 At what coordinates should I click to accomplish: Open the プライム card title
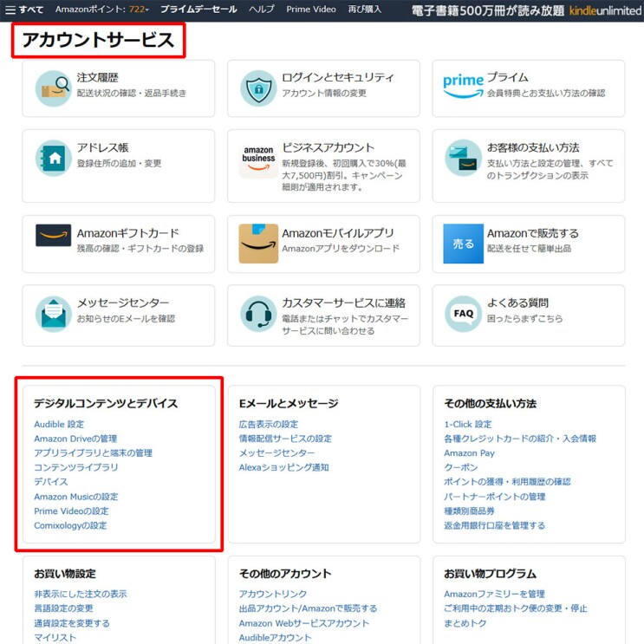508,78
